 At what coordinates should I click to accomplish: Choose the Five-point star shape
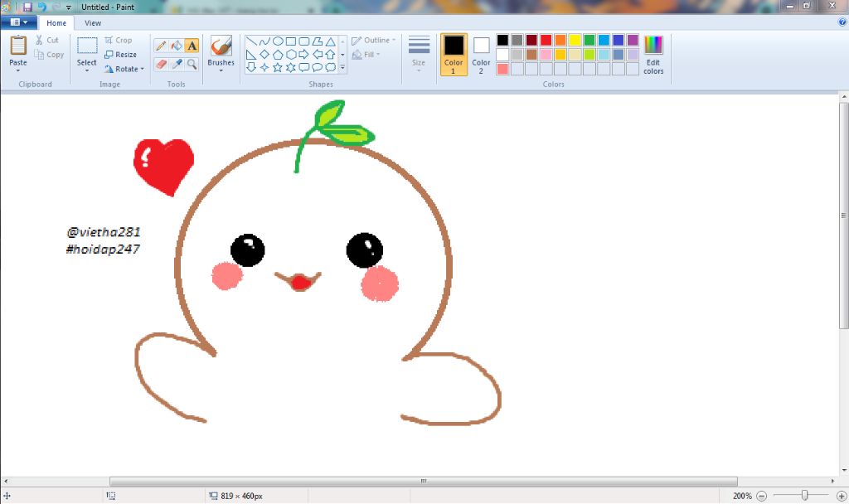pos(278,68)
